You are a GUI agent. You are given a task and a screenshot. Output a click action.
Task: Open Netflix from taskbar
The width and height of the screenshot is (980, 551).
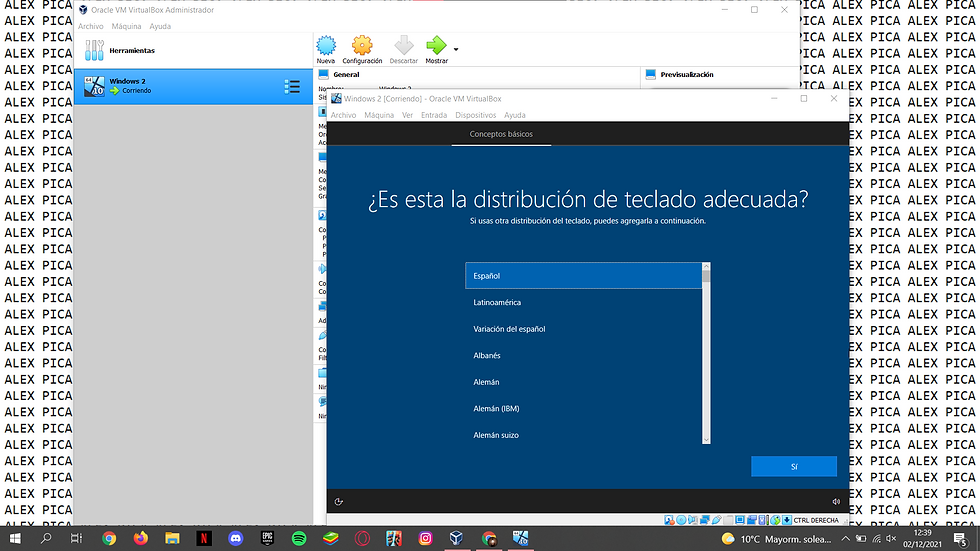point(204,539)
